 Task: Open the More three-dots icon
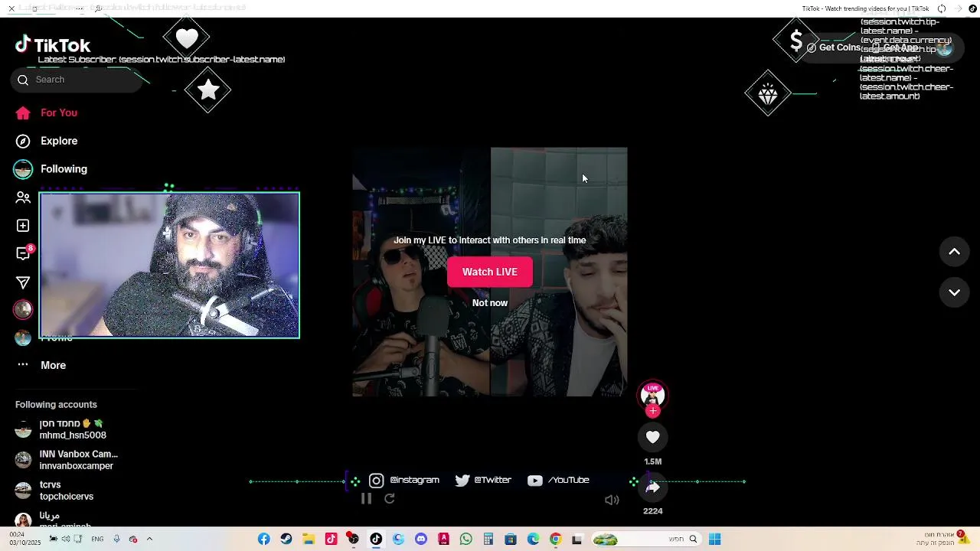23,365
